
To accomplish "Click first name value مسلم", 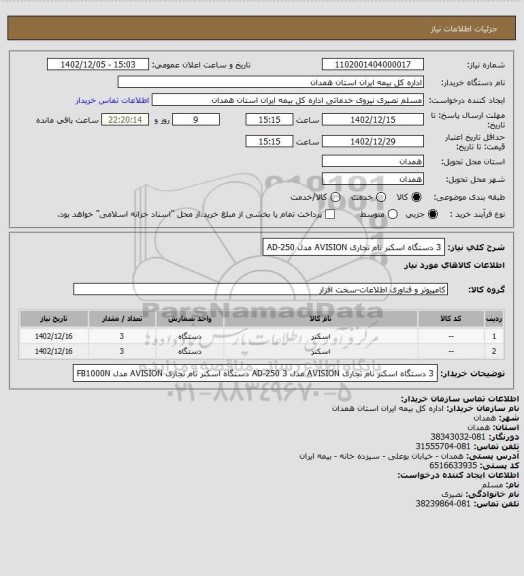I will coord(492,485).
